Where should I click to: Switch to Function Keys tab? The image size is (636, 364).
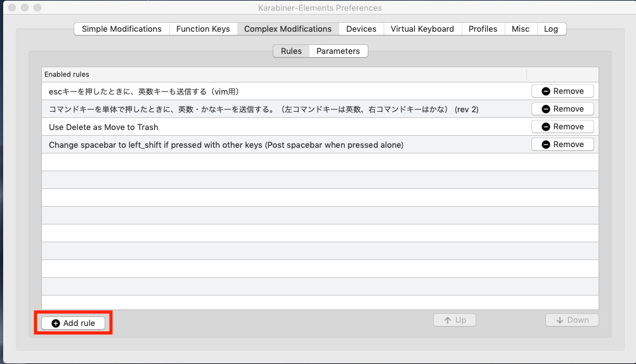(203, 29)
